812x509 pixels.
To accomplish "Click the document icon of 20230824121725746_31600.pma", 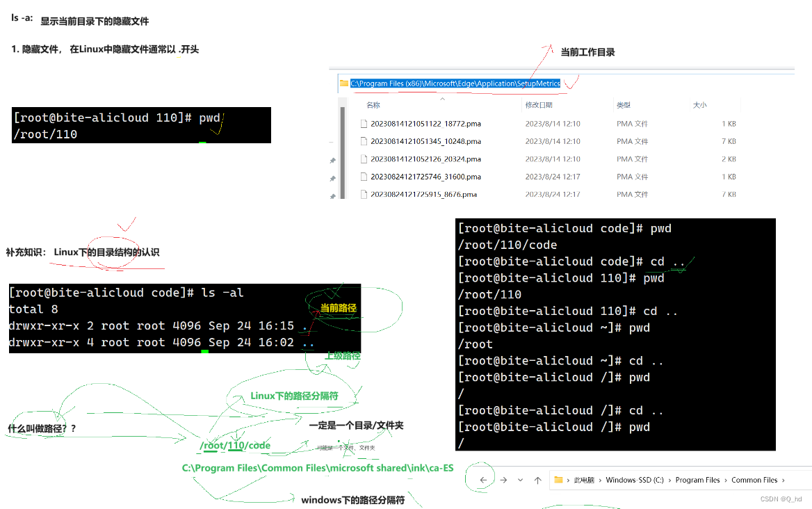I will (x=364, y=177).
